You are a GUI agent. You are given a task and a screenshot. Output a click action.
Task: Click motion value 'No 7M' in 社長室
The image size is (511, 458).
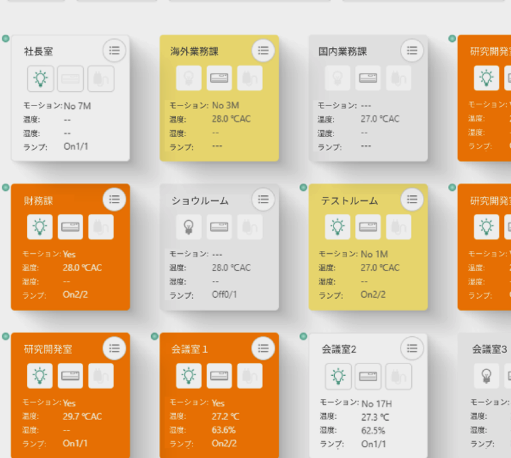(x=77, y=106)
